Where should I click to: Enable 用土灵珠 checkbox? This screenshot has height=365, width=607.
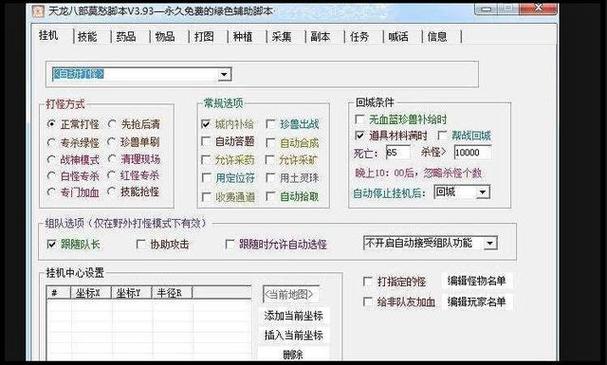pos(271,178)
